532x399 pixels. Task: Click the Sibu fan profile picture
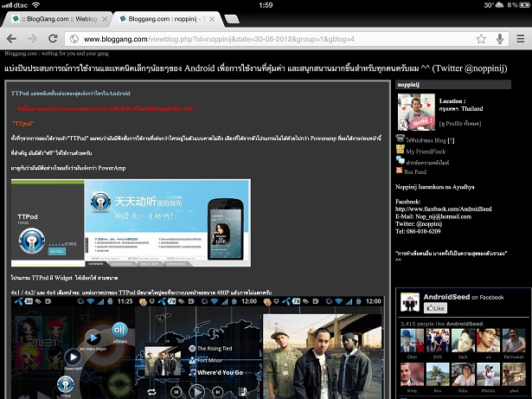(x=463, y=374)
